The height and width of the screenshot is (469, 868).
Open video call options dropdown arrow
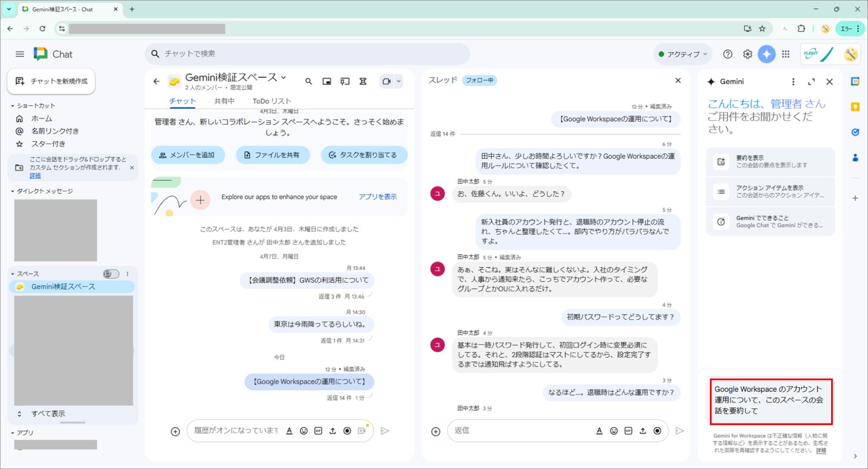tap(399, 81)
